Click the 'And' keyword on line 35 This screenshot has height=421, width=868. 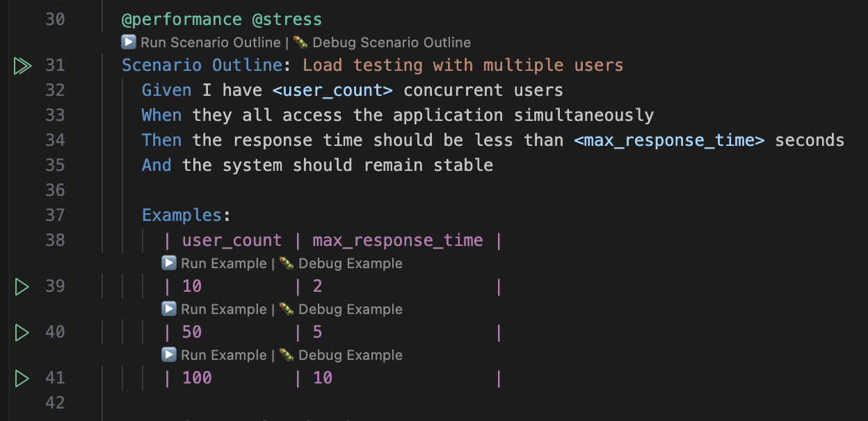click(156, 165)
